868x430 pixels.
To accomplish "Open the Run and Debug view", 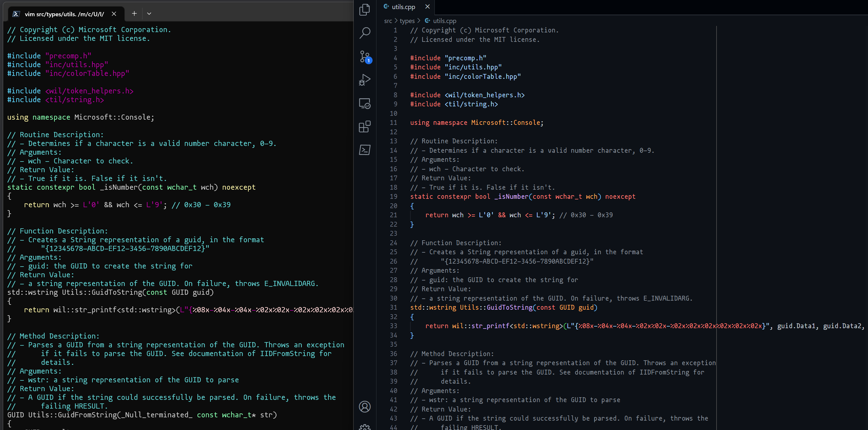I will point(364,80).
